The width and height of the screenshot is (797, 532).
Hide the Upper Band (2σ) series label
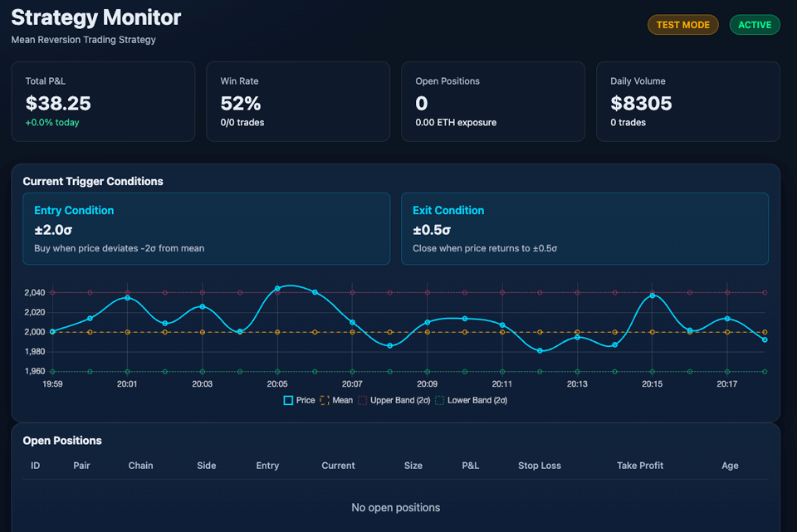click(x=399, y=400)
